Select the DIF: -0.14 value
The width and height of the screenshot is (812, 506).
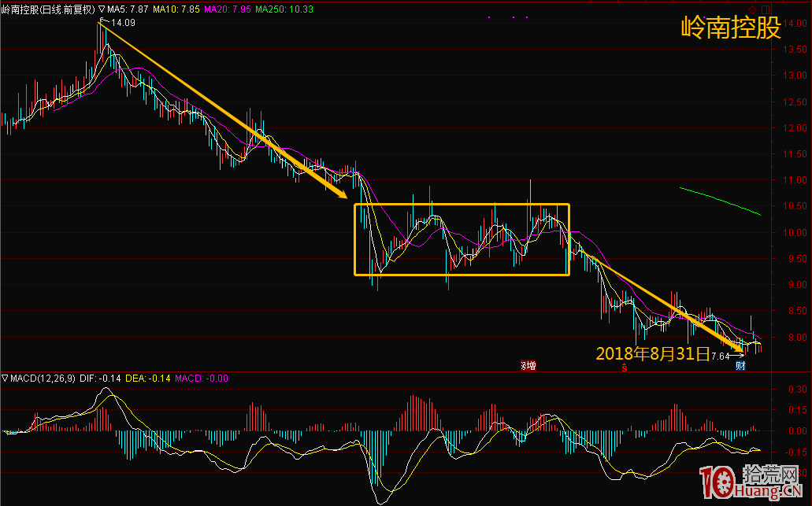pos(100,379)
